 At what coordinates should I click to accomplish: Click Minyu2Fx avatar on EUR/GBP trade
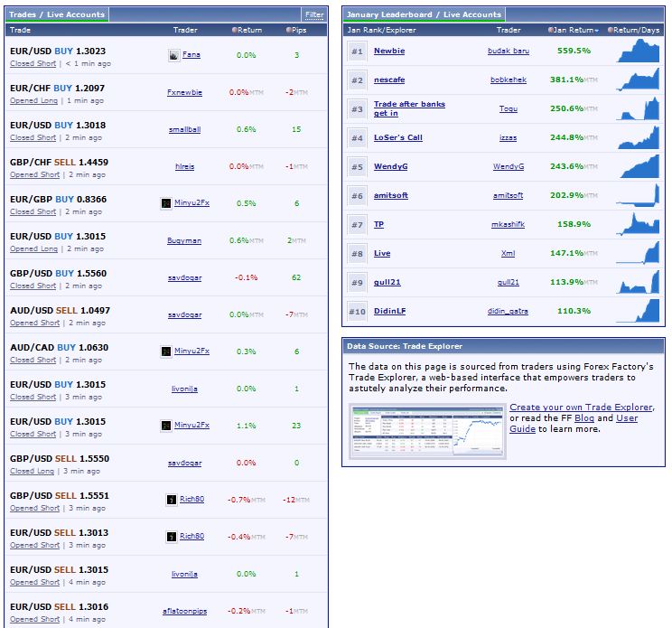tap(165, 203)
